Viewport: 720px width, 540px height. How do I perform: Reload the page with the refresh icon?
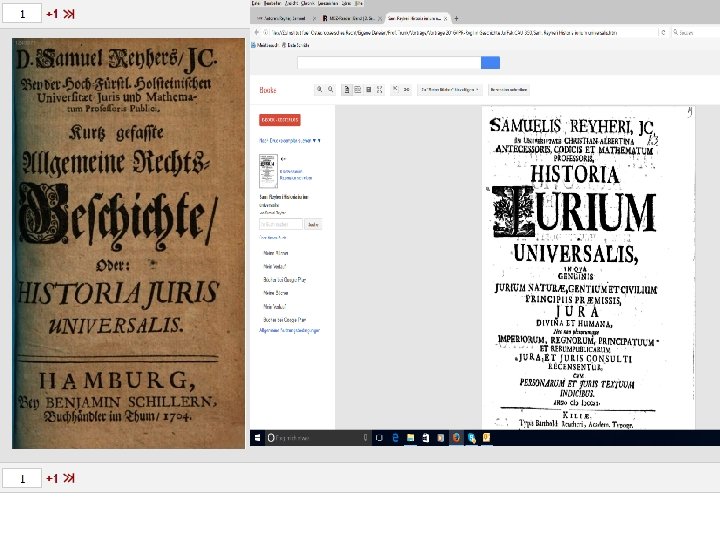663,33
